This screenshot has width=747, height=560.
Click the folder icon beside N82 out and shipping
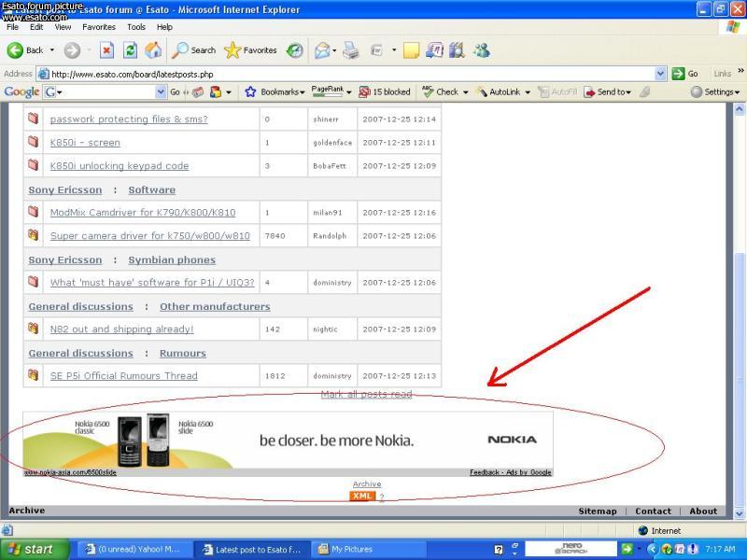click(x=33, y=329)
